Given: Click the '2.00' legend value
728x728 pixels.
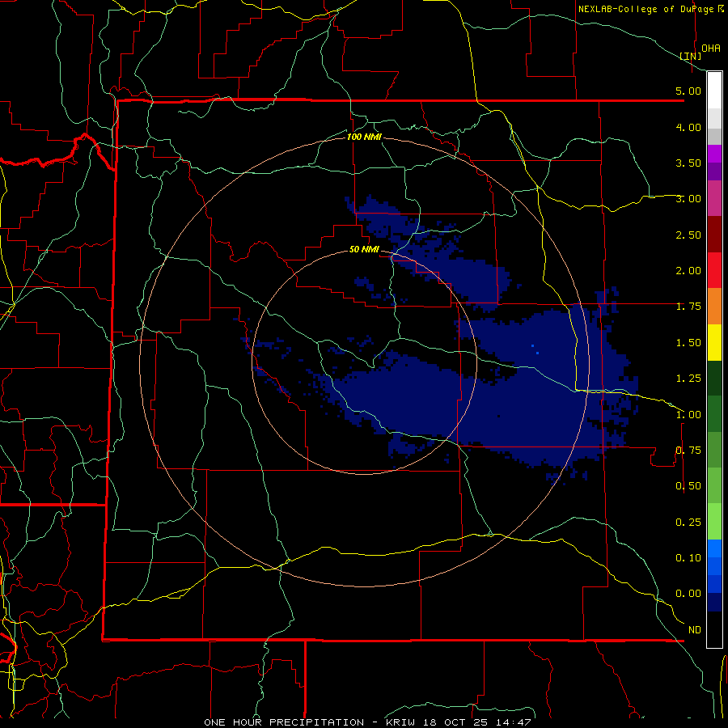Looking at the screenshot, I should 688,271.
